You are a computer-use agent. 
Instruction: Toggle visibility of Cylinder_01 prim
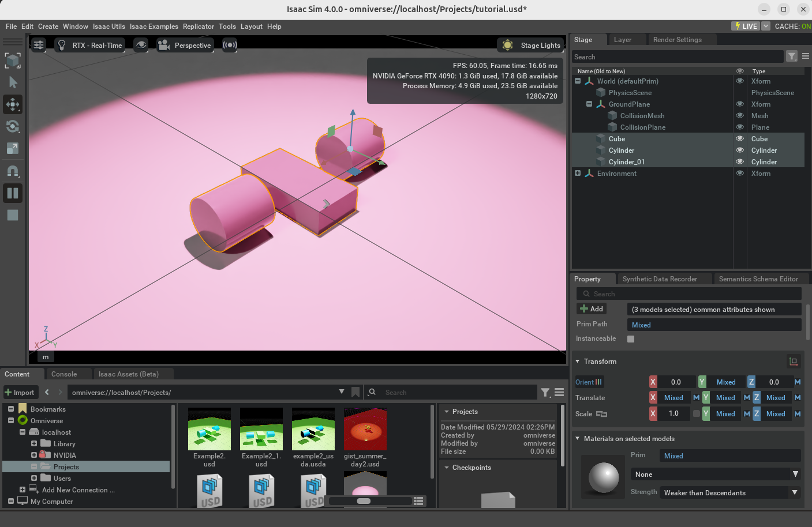point(739,161)
